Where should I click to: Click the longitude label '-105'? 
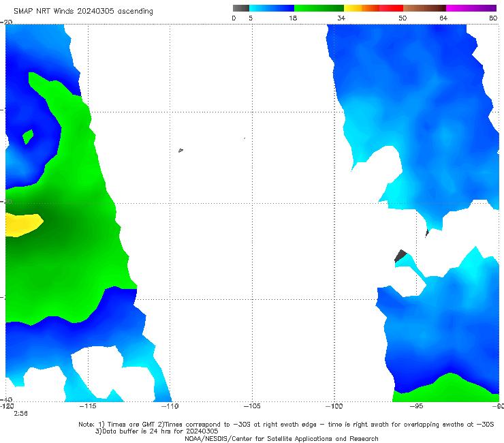[x=252, y=406]
